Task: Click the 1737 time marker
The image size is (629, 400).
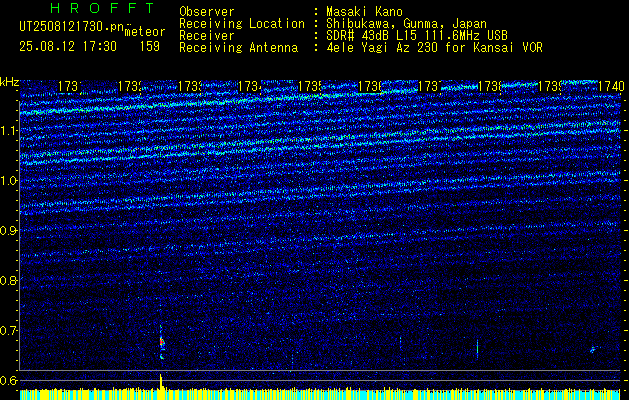Action: point(430,86)
